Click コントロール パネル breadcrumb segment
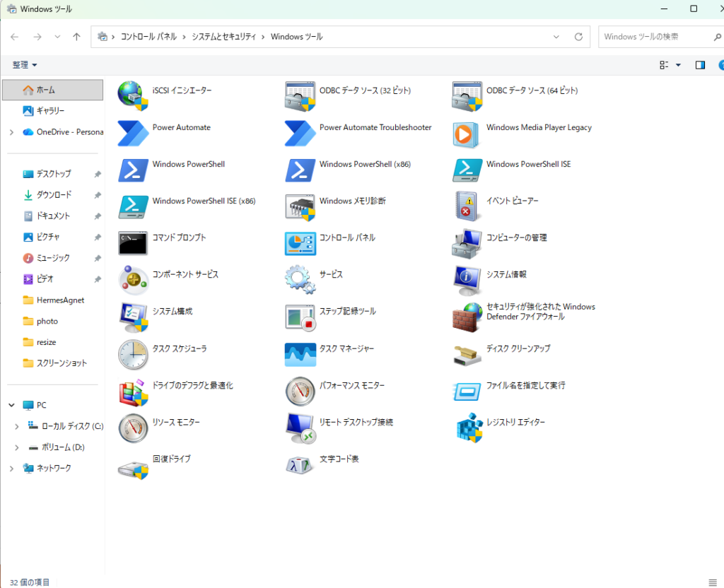Screen dimensions: 724x588 click(148, 37)
